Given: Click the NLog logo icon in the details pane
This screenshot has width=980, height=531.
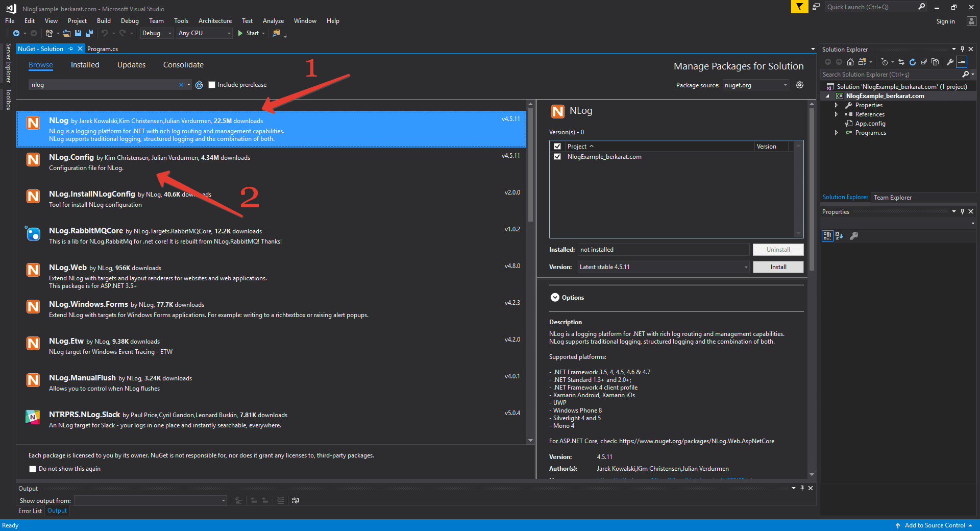Looking at the screenshot, I should [x=557, y=111].
